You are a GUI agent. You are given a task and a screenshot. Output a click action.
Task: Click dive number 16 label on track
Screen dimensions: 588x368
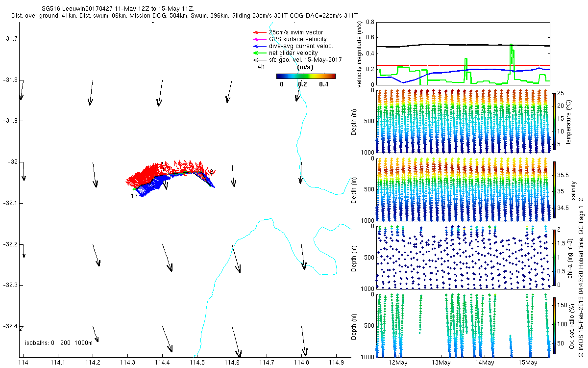(x=134, y=196)
